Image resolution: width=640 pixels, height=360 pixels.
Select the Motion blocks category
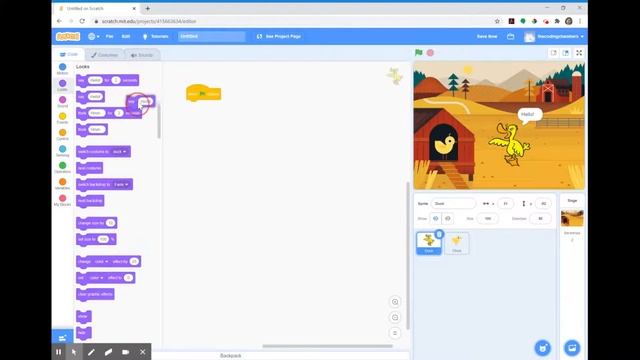pyautogui.click(x=62, y=69)
